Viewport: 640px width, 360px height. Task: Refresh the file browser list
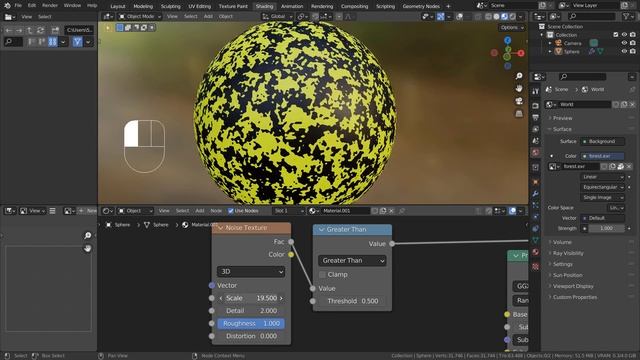[40, 30]
